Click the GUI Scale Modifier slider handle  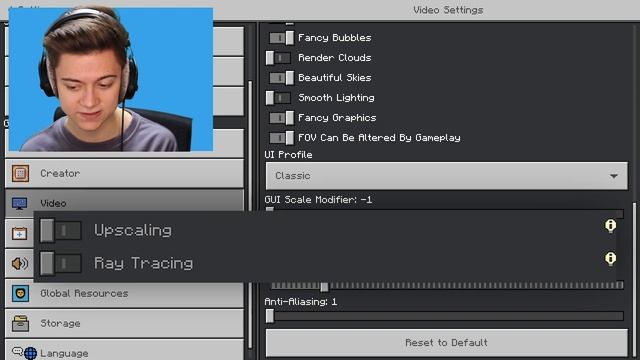[x=270, y=209]
